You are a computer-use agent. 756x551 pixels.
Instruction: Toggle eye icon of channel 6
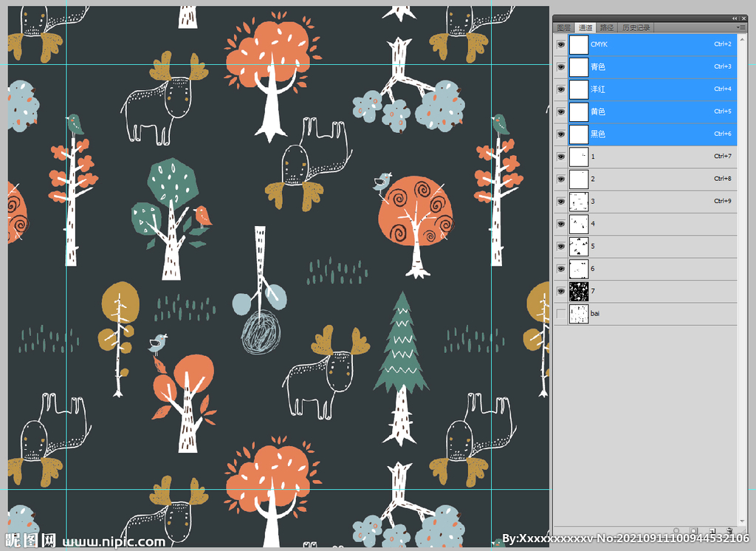tap(561, 269)
